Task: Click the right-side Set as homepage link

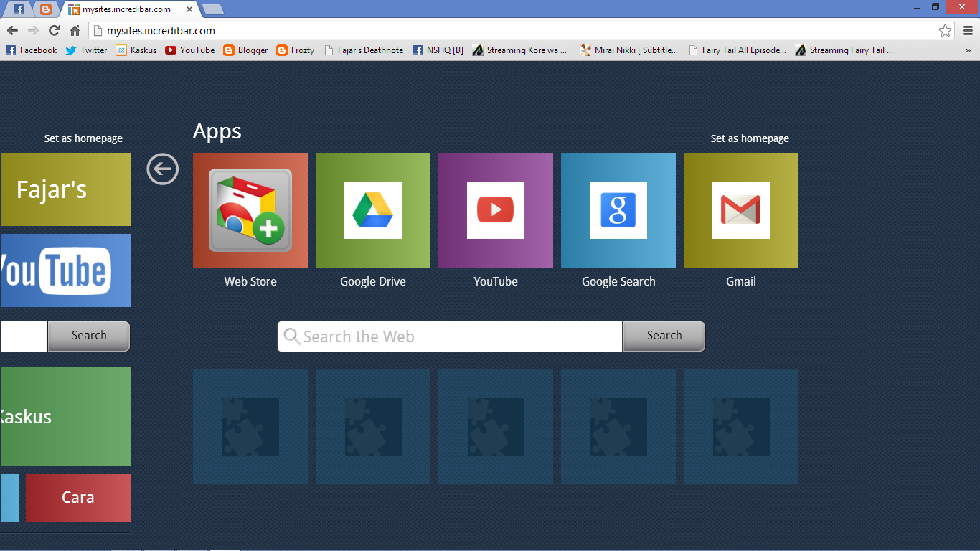Action: point(749,138)
